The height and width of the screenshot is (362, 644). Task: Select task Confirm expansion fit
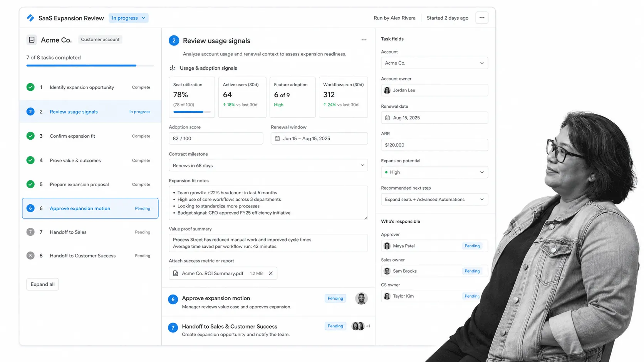pos(90,136)
